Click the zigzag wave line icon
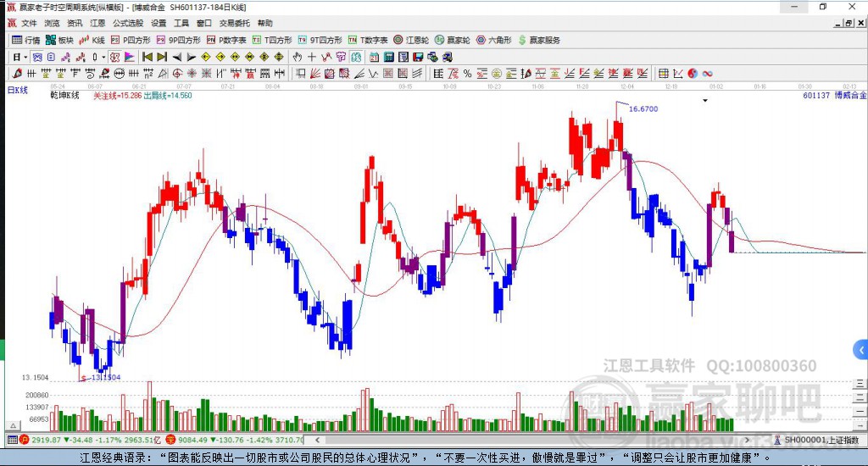868x466 pixels. (x=373, y=74)
